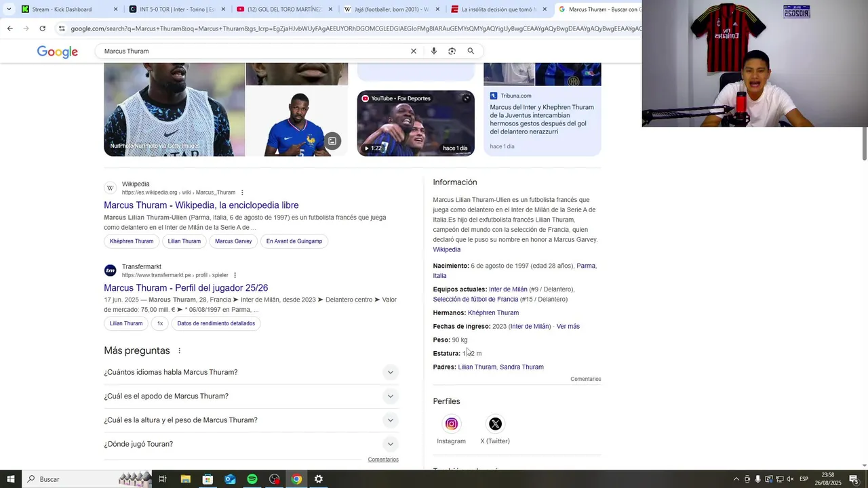Click the browser forward arrow

coord(26,28)
